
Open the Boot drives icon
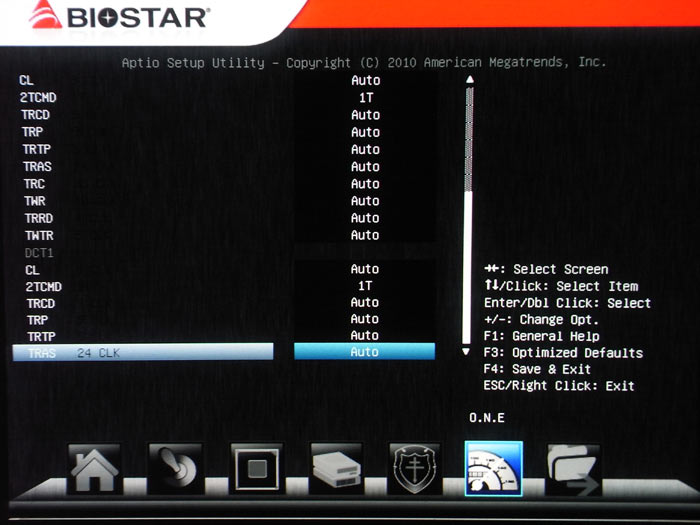click(x=336, y=469)
